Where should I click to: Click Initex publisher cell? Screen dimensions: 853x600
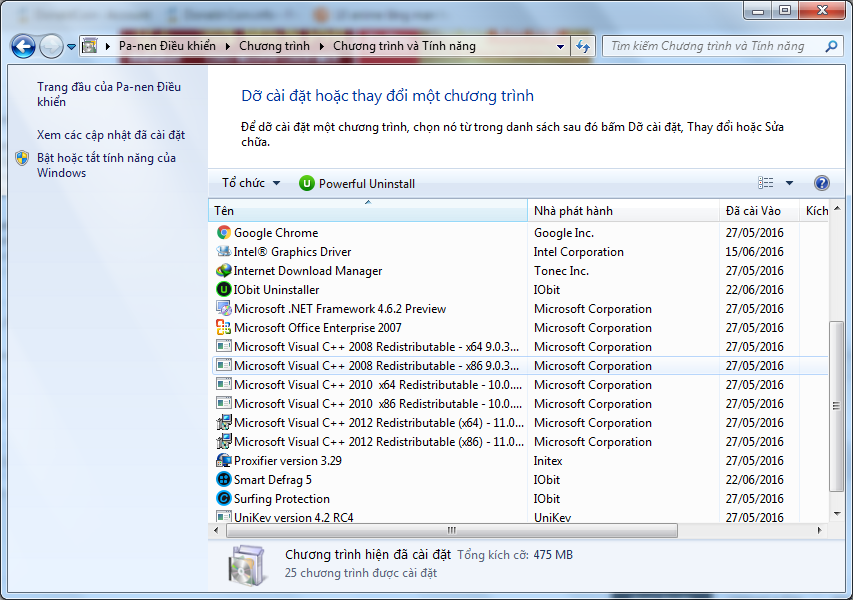point(548,461)
